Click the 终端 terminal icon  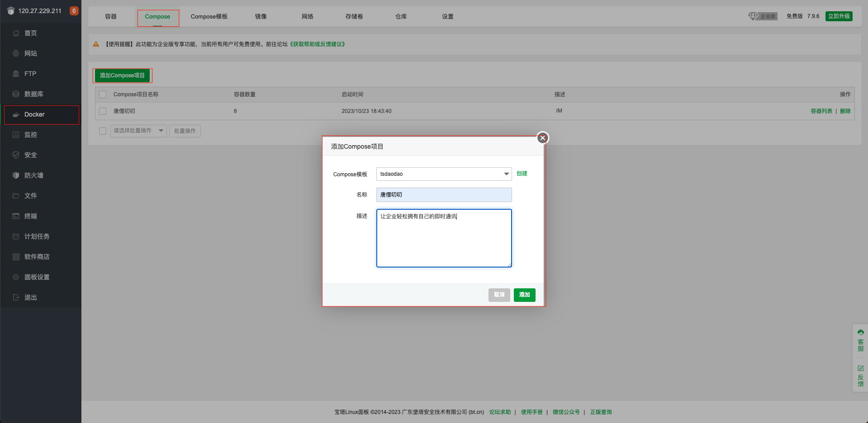(16, 216)
